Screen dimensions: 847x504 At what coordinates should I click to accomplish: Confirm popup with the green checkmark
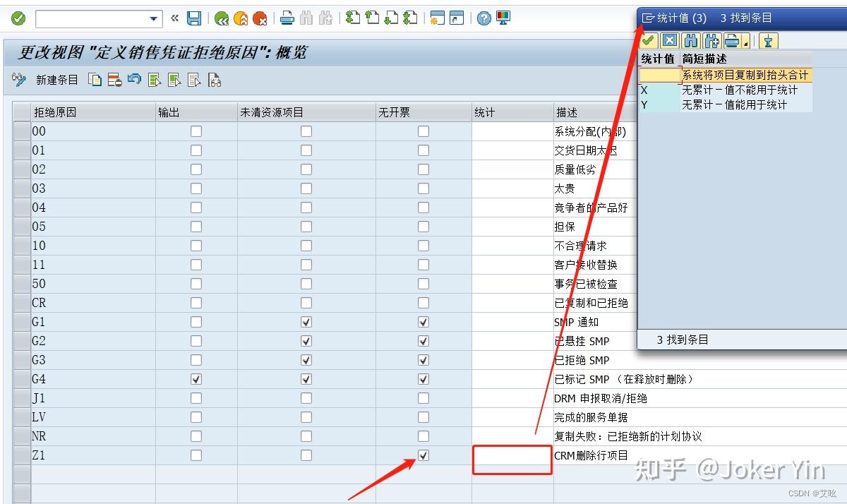point(648,40)
